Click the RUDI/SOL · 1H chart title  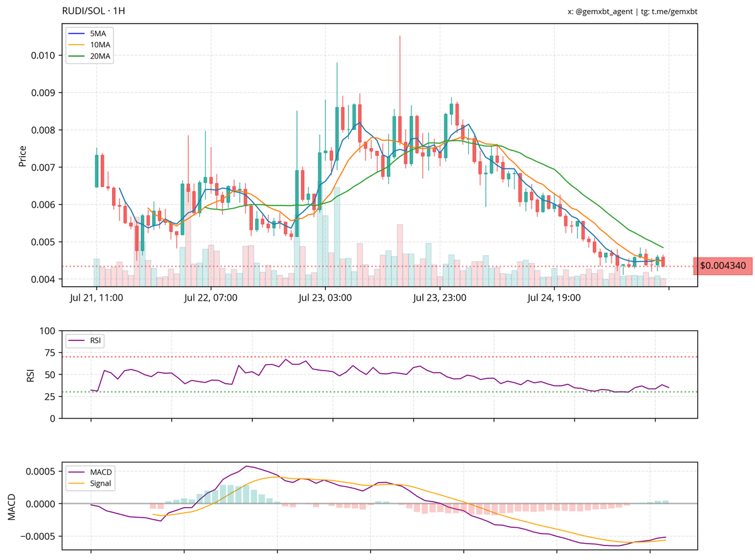pos(93,11)
